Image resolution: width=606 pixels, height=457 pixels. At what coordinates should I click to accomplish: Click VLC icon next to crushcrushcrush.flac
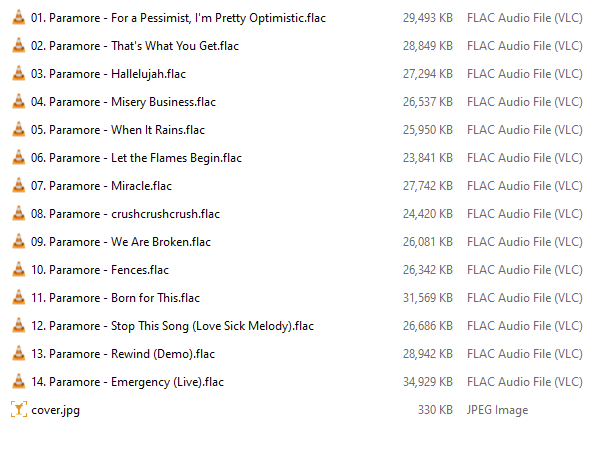click(x=19, y=213)
